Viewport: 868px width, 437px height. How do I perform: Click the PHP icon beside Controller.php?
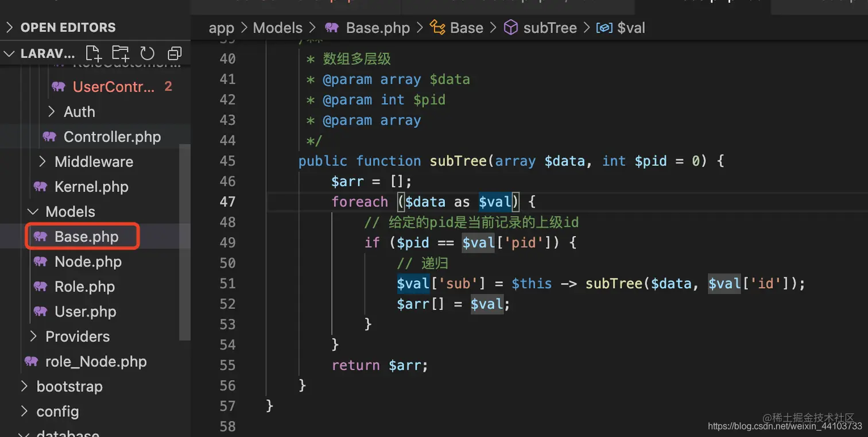(x=49, y=137)
